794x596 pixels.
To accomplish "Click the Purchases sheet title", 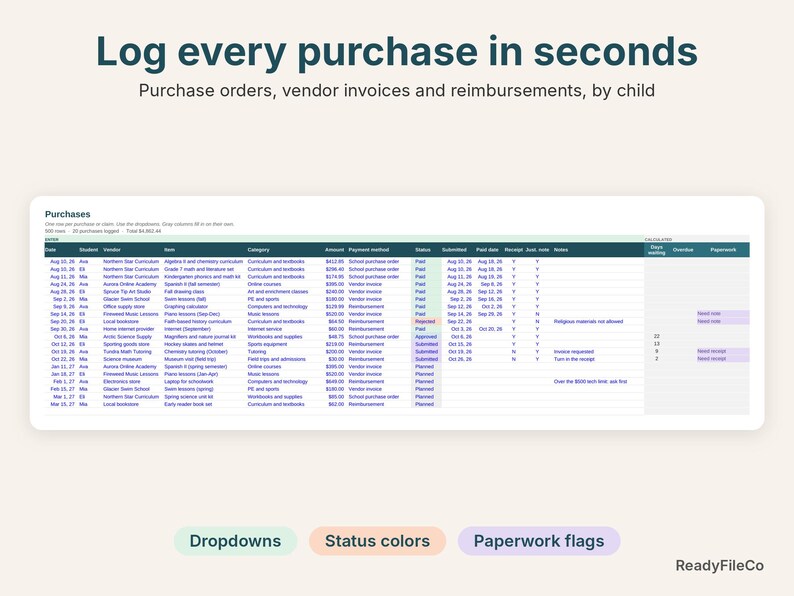I will coord(67,214).
